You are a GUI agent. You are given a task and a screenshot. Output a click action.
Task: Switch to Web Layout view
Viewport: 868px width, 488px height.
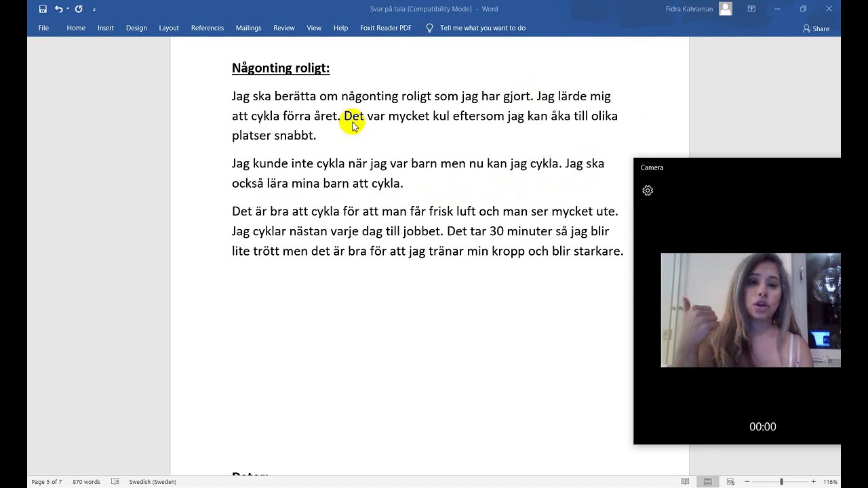[730, 482]
